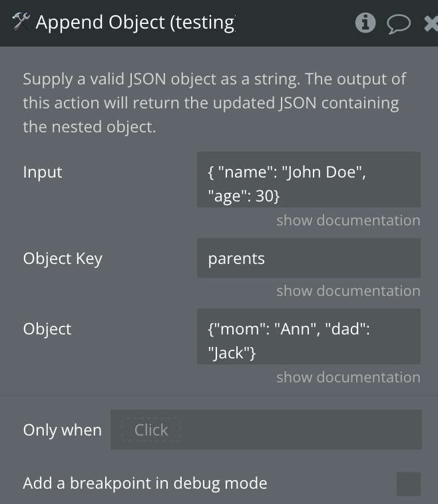This screenshot has width=438, height=504.
Task: Click the Object Key field containing parents
Action: tap(309, 258)
